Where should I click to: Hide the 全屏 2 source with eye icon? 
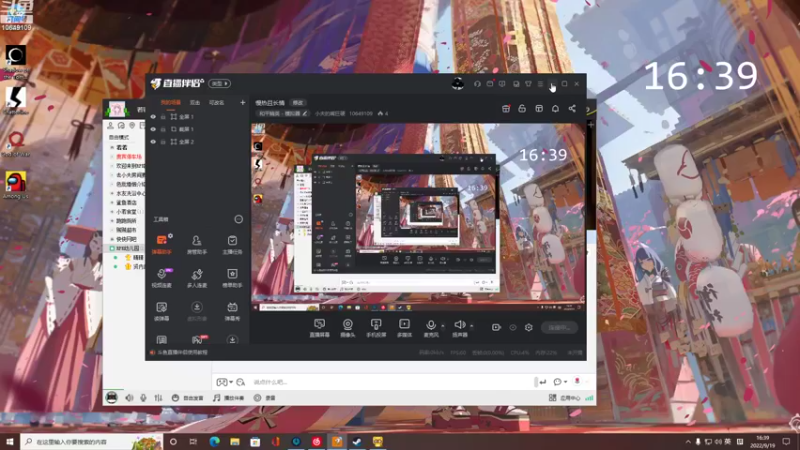153,142
